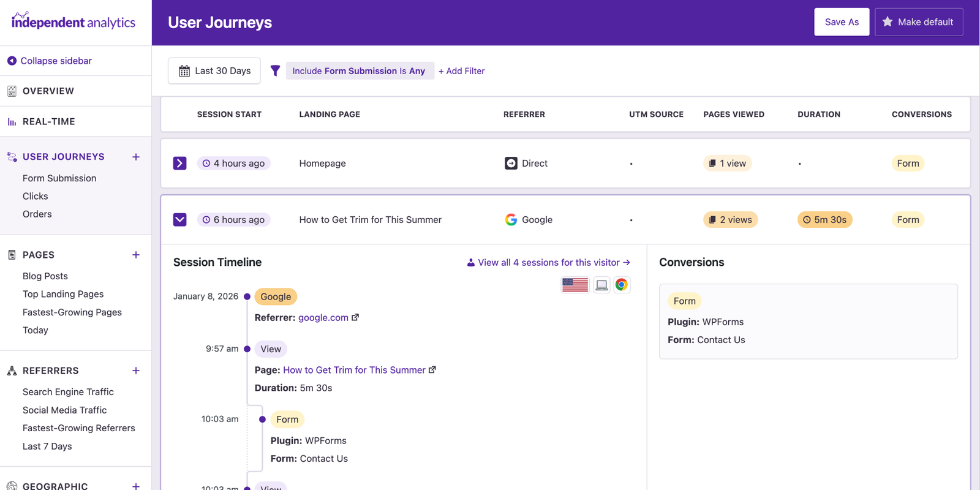The width and height of the screenshot is (980, 490).
Task: Click the Geographic globe icon in sidebar
Action: tap(12, 486)
